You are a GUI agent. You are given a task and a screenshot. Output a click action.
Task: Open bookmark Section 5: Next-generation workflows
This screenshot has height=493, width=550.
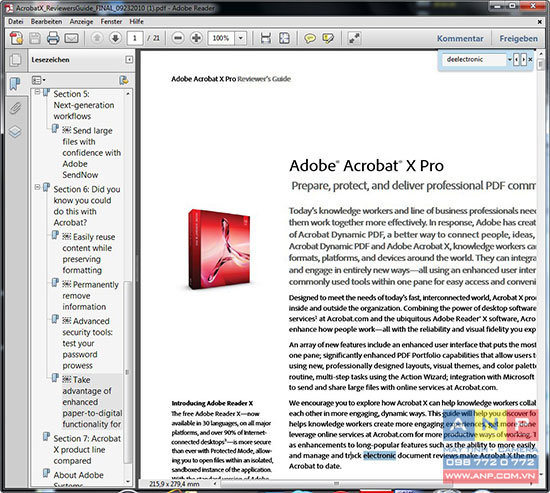[x=84, y=105]
